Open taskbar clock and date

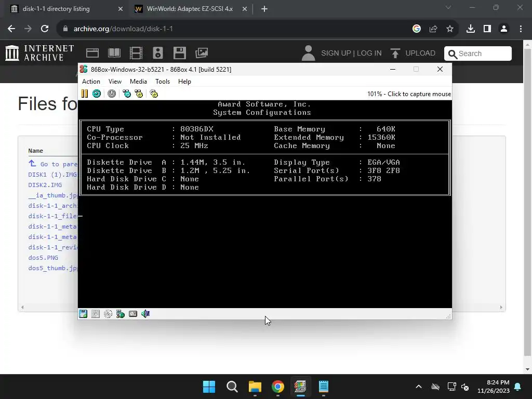(x=494, y=387)
